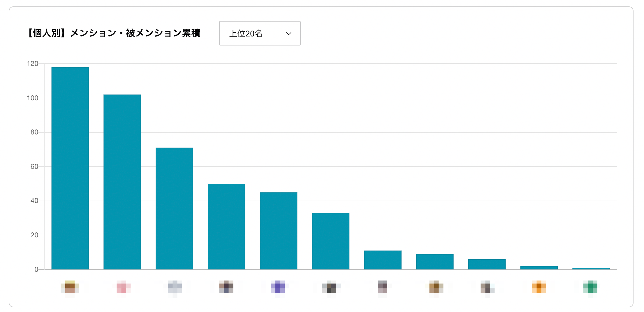Click the light gray avatar under third bar
This screenshot has width=644, height=312.
click(175, 288)
